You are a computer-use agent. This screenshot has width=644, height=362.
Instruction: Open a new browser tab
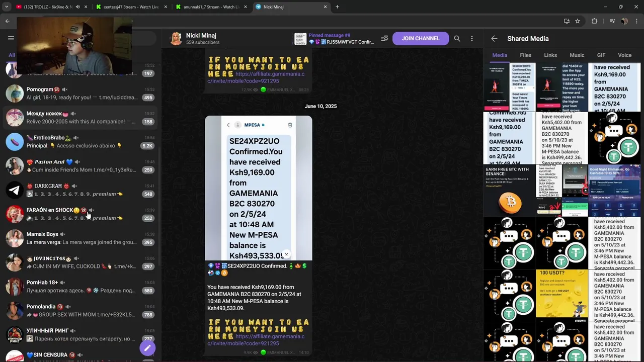337,7
